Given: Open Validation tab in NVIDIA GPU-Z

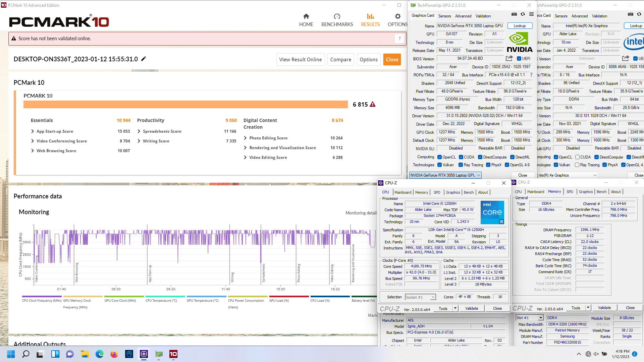Looking at the screenshot, I should click(x=483, y=16).
